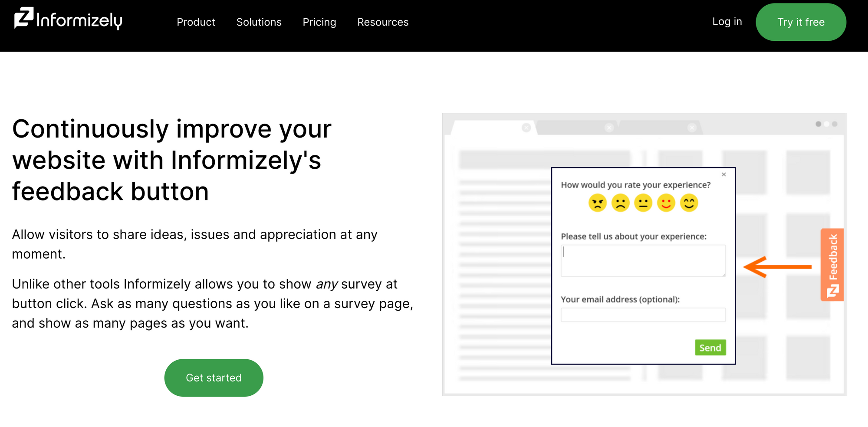Click the Log in link
This screenshot has width=868, height=427.
click(x=727, y=22)
